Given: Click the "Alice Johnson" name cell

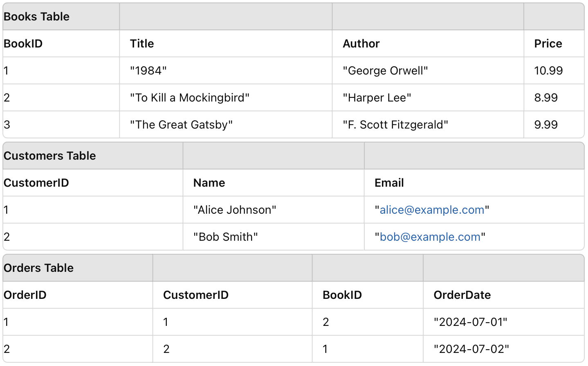Looking at the screenshot, I should coord(235,210).
